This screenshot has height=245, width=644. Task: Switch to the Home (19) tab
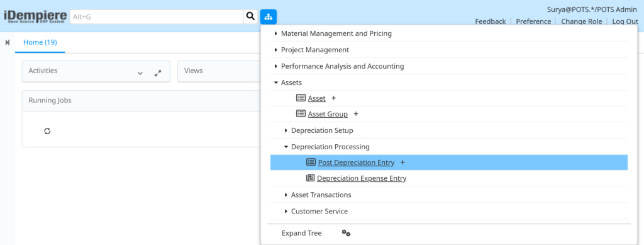(40, 42)
